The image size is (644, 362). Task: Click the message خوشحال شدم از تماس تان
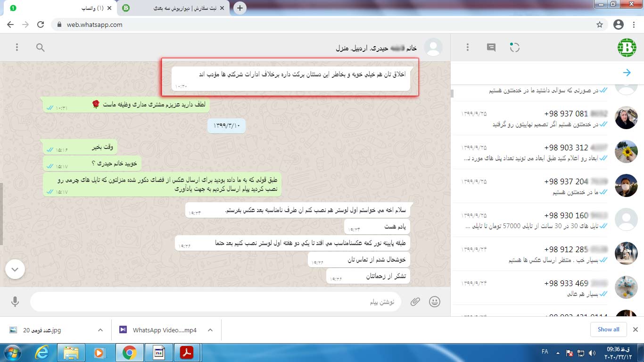(359, 260)
